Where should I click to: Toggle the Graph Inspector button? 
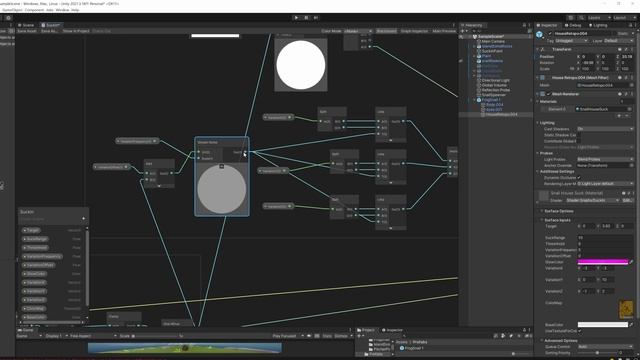point(414,31)
